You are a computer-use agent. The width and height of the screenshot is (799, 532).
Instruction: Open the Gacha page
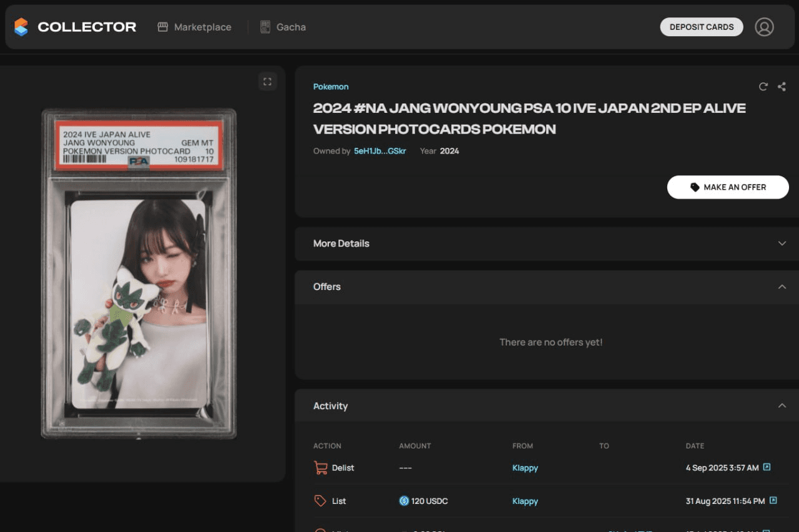tap(283, 27)
